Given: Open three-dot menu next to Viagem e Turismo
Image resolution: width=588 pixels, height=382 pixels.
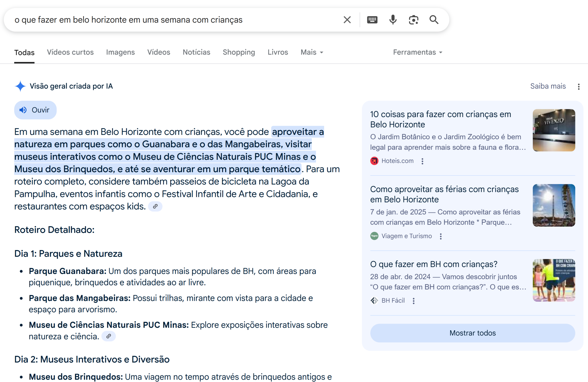Looking at the screenshot, I should (441, 236).
